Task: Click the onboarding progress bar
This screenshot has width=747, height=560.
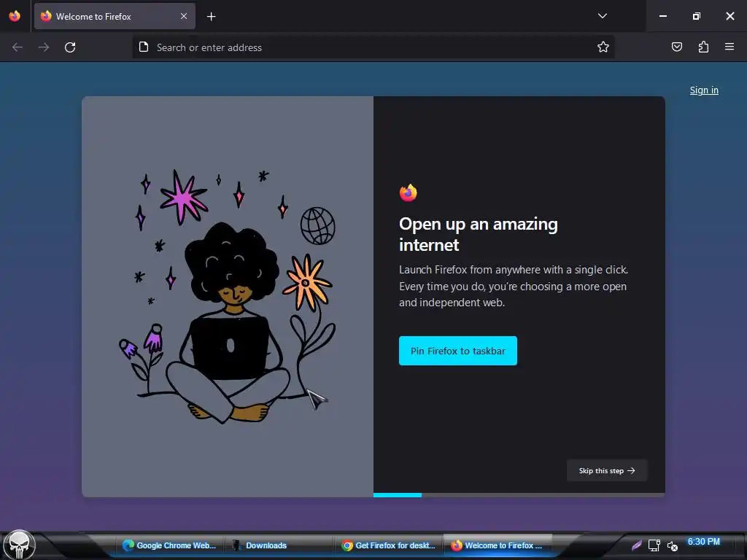Action: pos(519,495)
